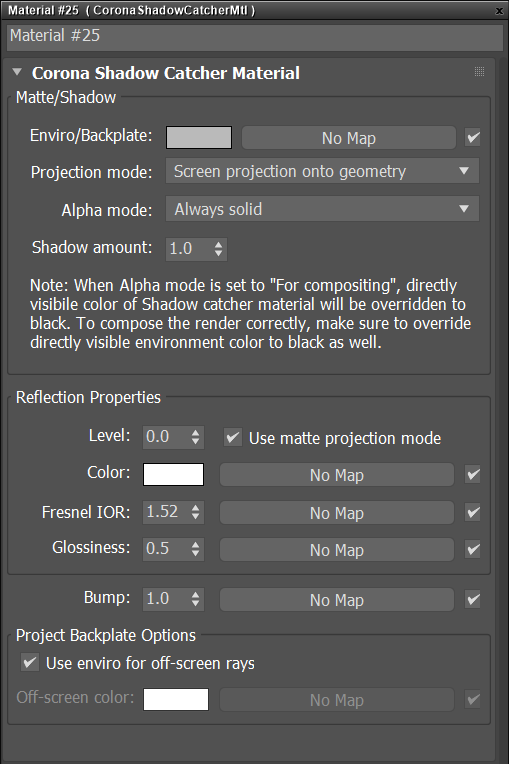
Task: Toggle the Bump map enable checkbox
Action: 473,599
